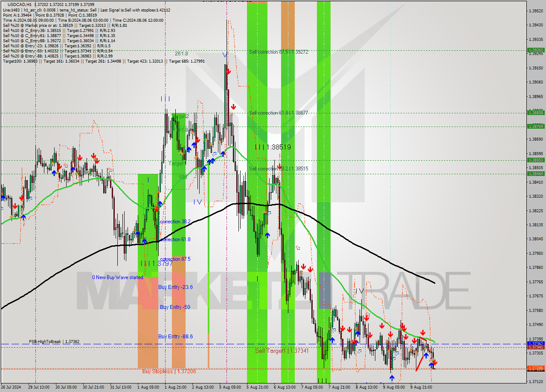Click the '6 Aug 13:00' time axis label
Image resolution: width=546 pixels, height=392 pixels.
[x=285, y=387]
